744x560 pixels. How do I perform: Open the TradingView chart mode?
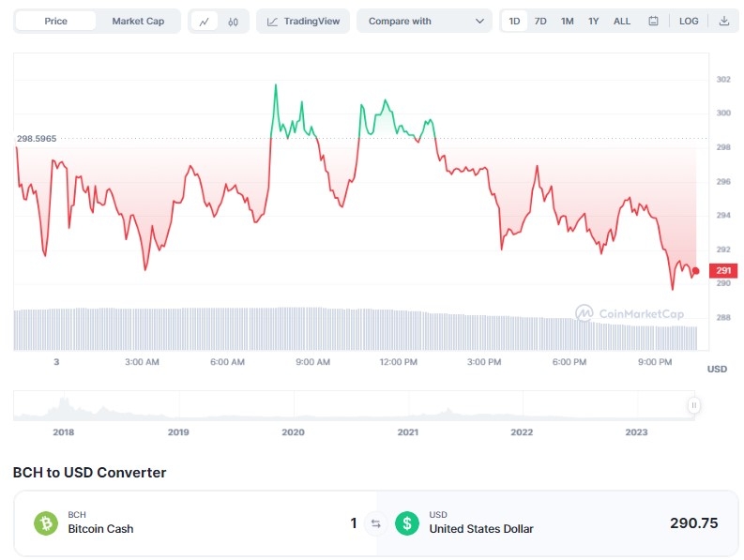[x=303, y=22]
